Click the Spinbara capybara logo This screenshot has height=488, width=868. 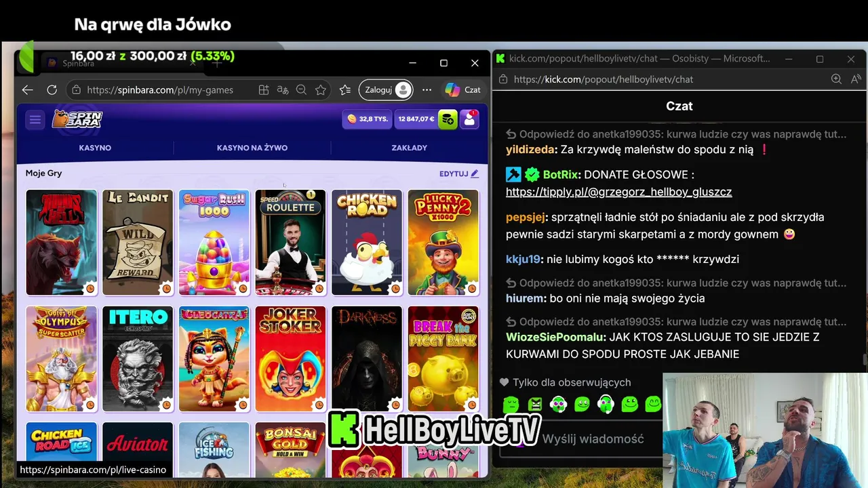point(77,119)
